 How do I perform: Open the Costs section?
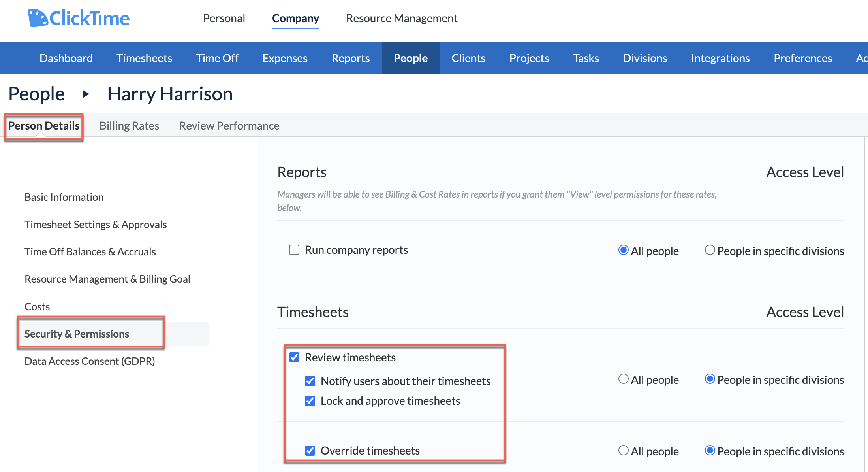(37, 306)
